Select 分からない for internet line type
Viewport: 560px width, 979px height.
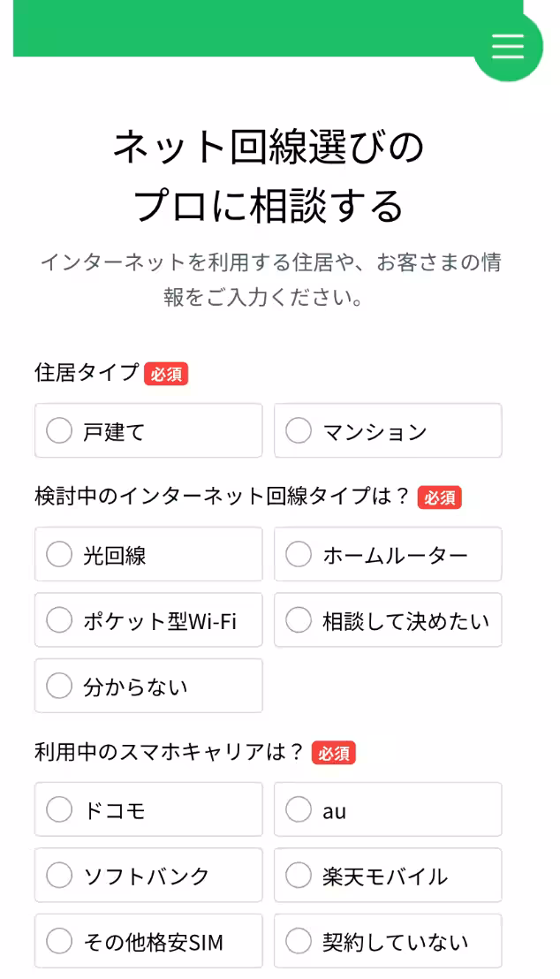148,686
